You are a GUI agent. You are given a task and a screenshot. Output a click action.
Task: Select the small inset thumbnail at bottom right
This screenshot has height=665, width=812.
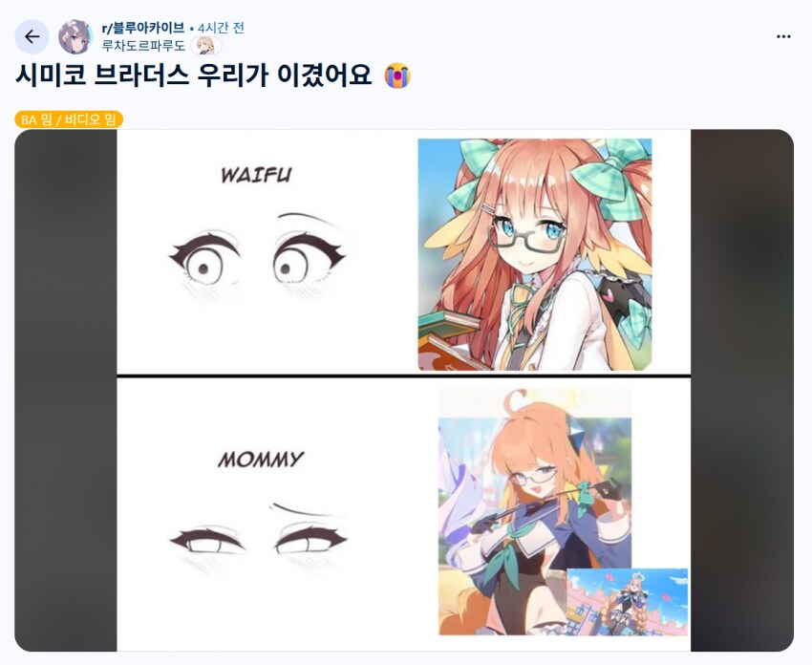[628, 602]
